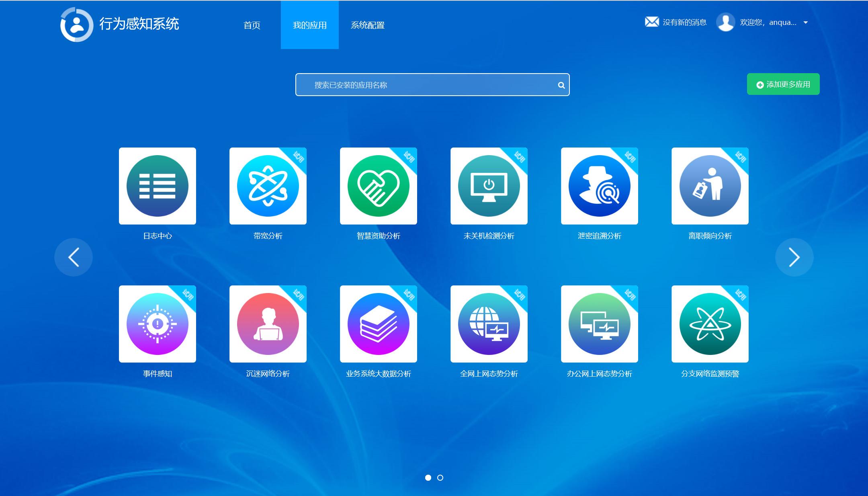Screen dimensions: 868x496
Task: Go to previous apps page arrow
Action: [x=74, y=257]
